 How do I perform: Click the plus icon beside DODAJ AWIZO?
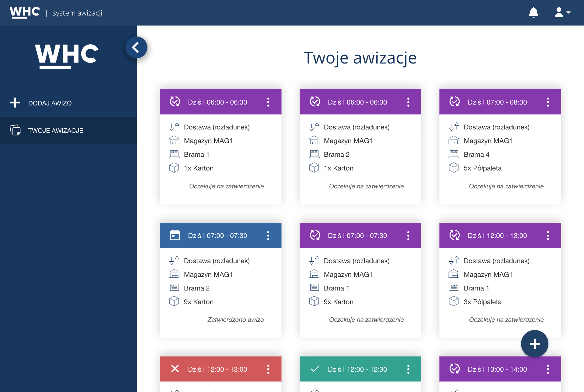coord(15,103)
